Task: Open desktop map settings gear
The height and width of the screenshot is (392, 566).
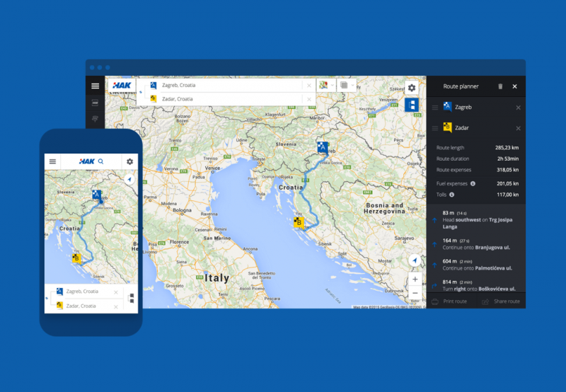Action: pyautogui.click(x=412, y=88)
